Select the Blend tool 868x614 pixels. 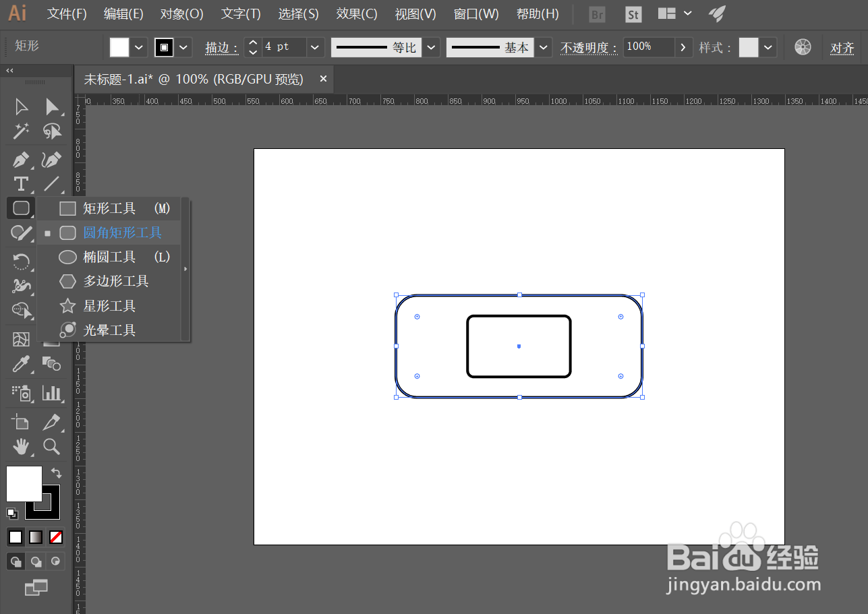(52, 364)
